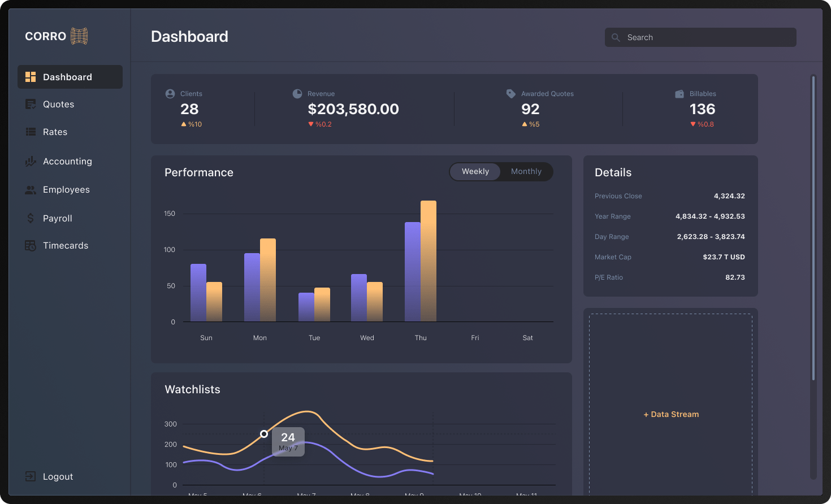
Task: Click the CORRO globe logo icon
Action: coord(79,36)
